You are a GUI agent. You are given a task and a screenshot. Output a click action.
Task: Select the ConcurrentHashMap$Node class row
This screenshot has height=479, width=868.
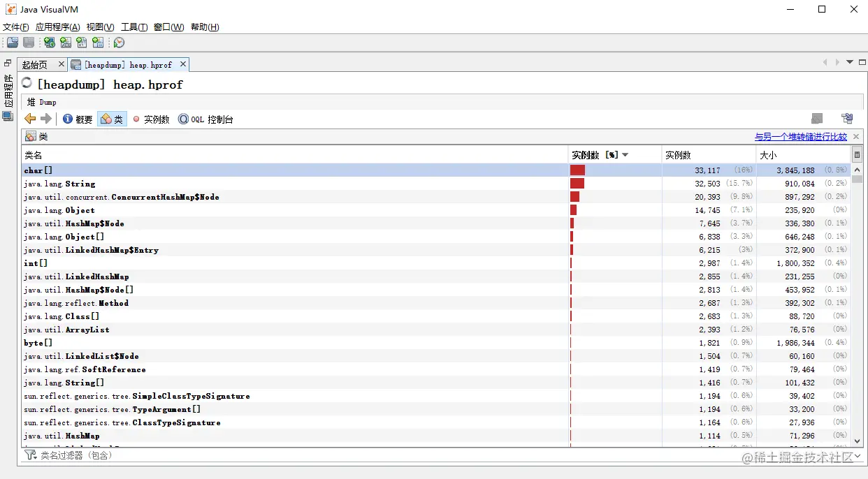click(437, 197)
